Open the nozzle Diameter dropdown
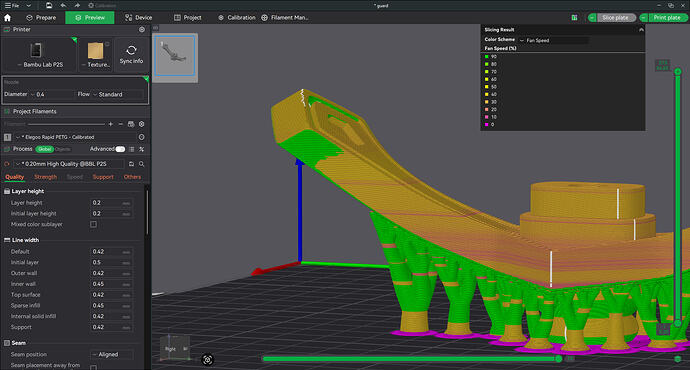Viewport: 690px width, 370px height. pos(53,94)
